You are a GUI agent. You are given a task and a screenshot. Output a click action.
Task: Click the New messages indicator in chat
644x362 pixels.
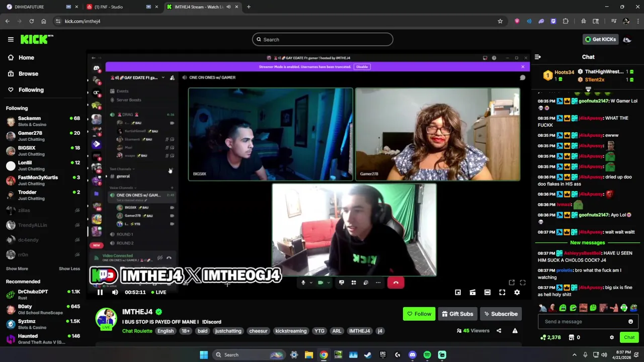point(587,242)
